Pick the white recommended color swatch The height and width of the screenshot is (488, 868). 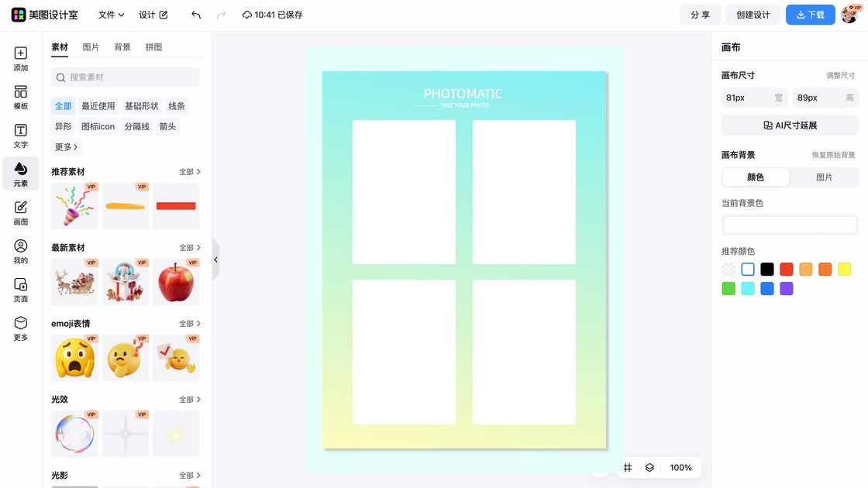tap(748, 270)
